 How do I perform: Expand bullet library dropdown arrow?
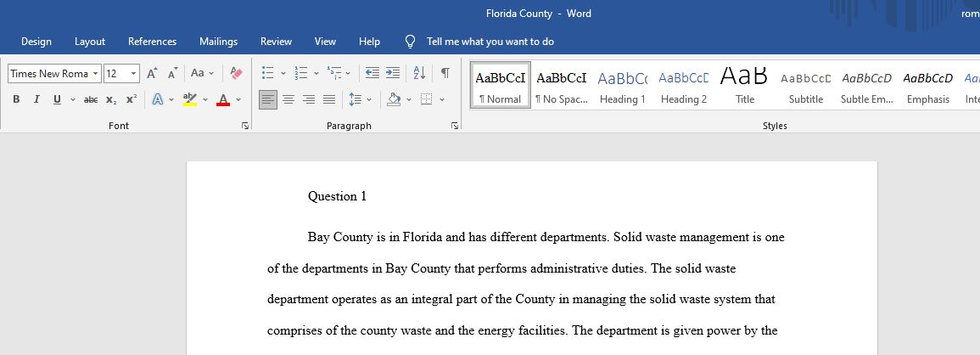tap(283, 73)
